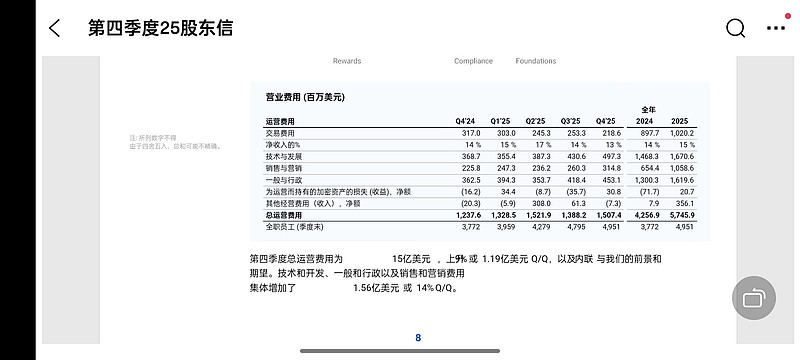
Task: Select value 218.6 in 交易费用 row
Action: 612,133
